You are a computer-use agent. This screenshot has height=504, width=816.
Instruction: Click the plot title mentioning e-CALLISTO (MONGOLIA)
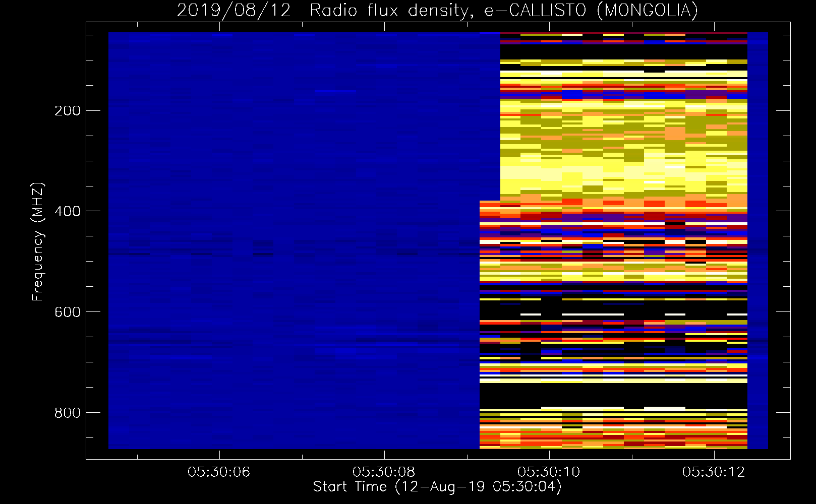pyautogui.click(x=437, y=10)
